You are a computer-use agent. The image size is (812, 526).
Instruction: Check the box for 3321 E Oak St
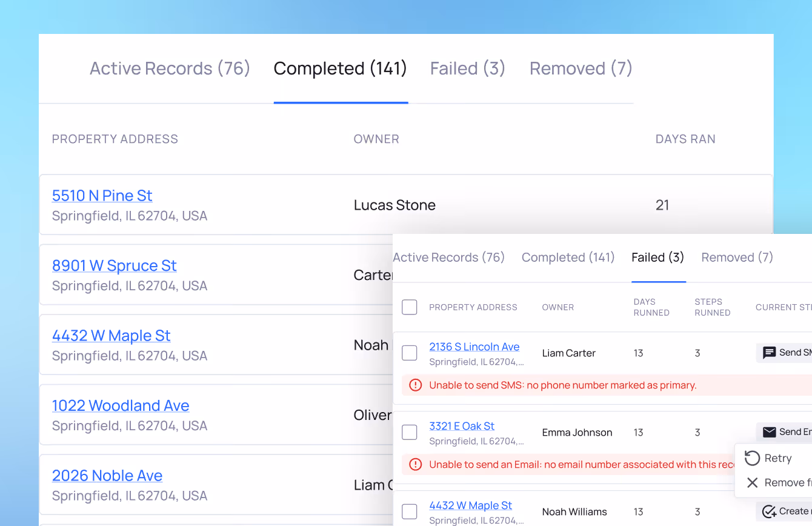410,432
